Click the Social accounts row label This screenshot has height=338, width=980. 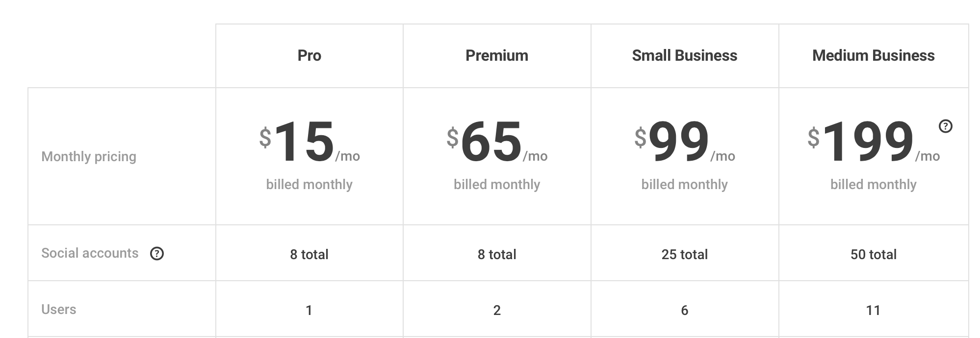90,253
